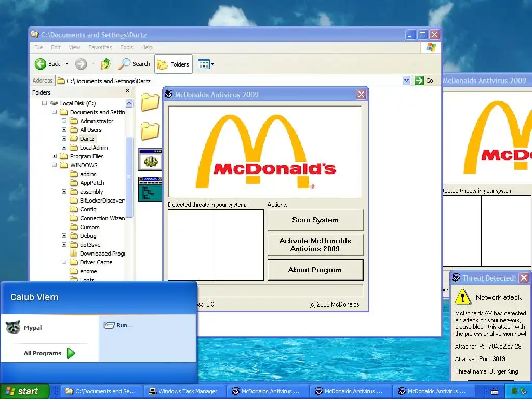Open the View menu
Image resolution: width=532 pixels, height=399 pixels.
74,47
